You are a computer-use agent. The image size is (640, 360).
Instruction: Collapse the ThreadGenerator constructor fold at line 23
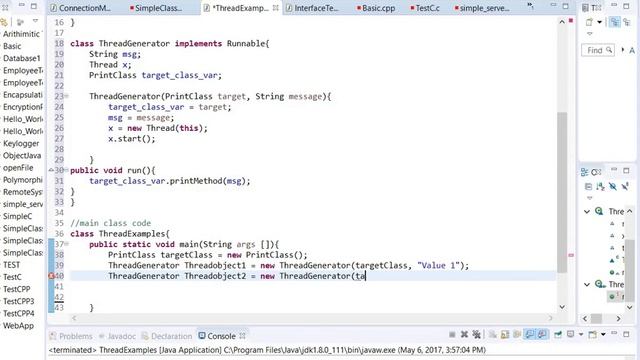pyautogui.click(x=66, y=96)
